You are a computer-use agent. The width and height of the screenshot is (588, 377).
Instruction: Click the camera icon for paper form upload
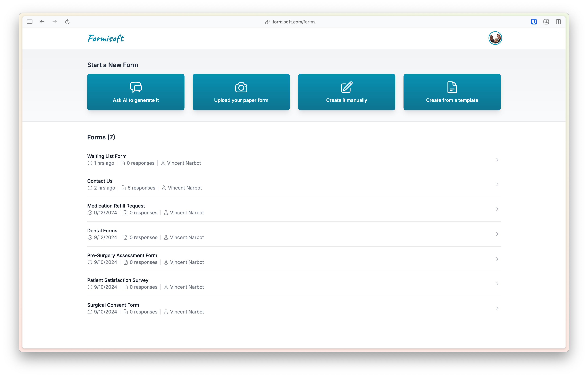click(241, 87)
